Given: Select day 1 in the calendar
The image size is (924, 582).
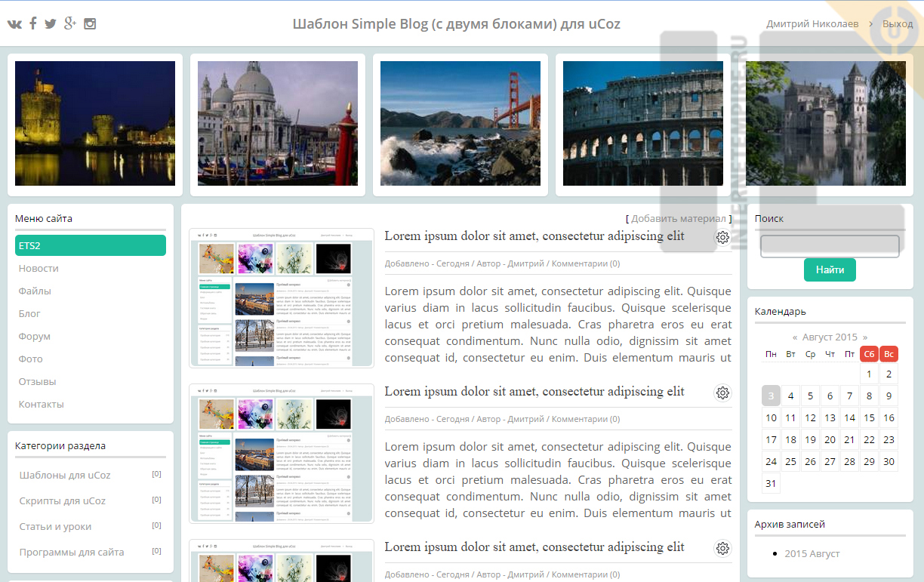Looking at the screenshot, I should [x=869, y=374].
